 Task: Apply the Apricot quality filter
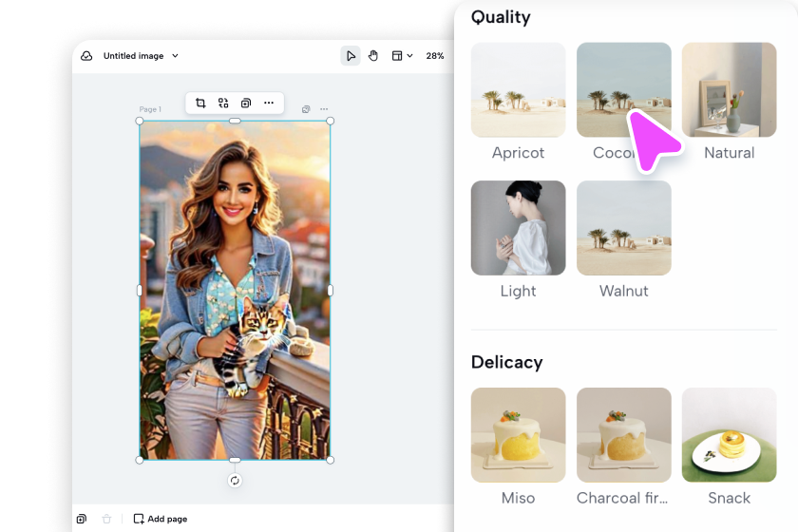pyautogui.click(x=518, y=90)
